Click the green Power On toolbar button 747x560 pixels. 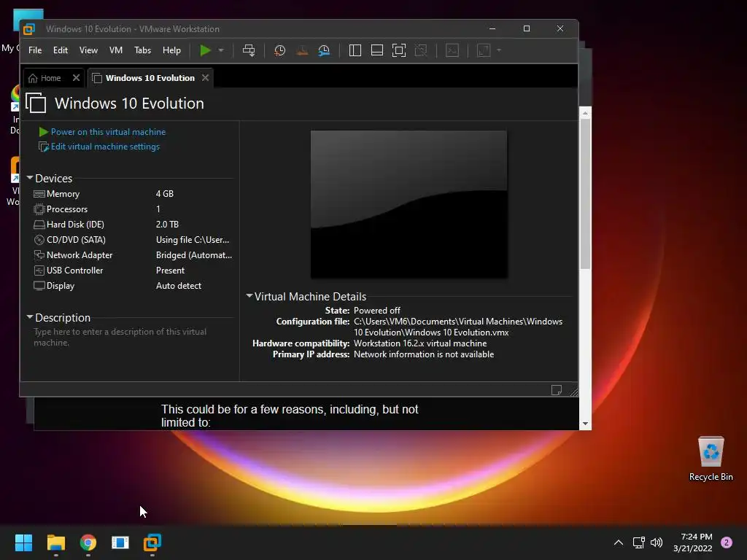(205, 50)
